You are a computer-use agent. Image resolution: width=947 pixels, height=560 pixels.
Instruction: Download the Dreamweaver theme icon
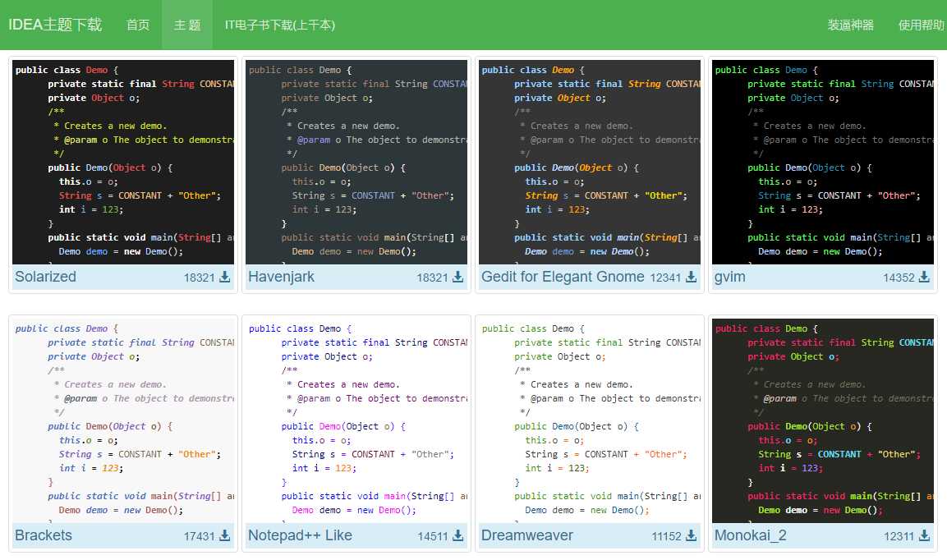691,535
